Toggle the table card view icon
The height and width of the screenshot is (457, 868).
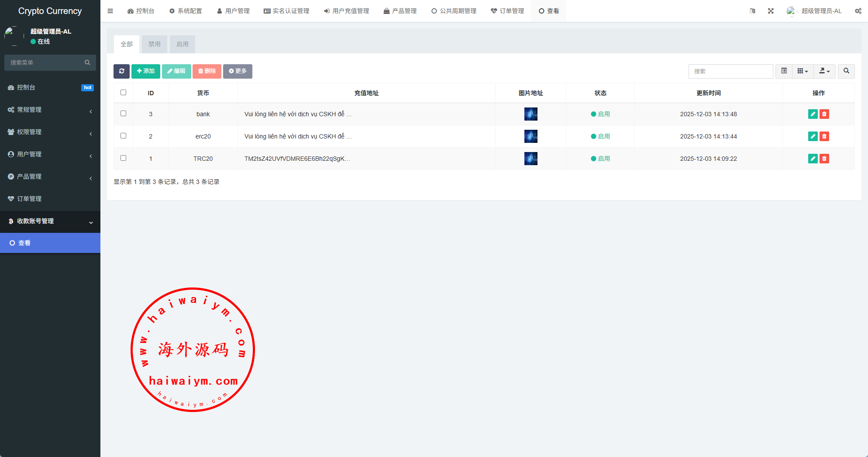(x=784, y=71)
